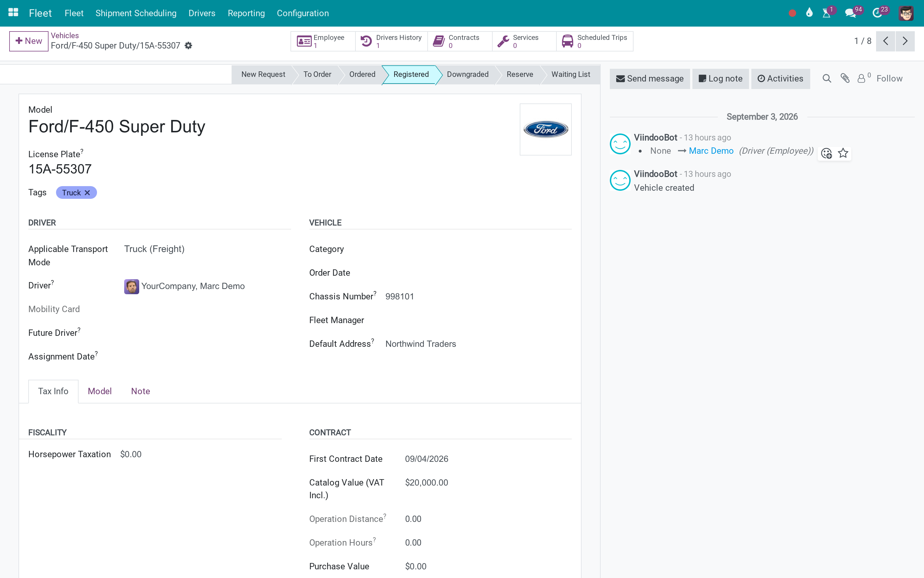Open the Assignment Date picker field
Viewport: 924px width, 578px height.
tap(207, 357)
